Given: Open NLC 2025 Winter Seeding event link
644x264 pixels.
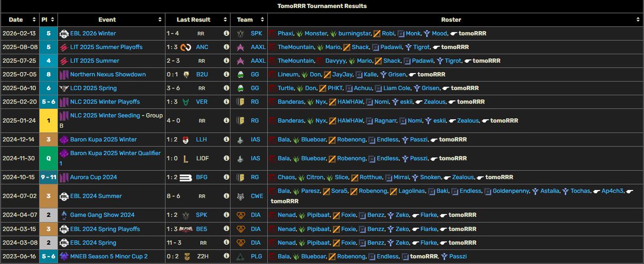Looking at the screenshot, I should [x=106, y=116].
